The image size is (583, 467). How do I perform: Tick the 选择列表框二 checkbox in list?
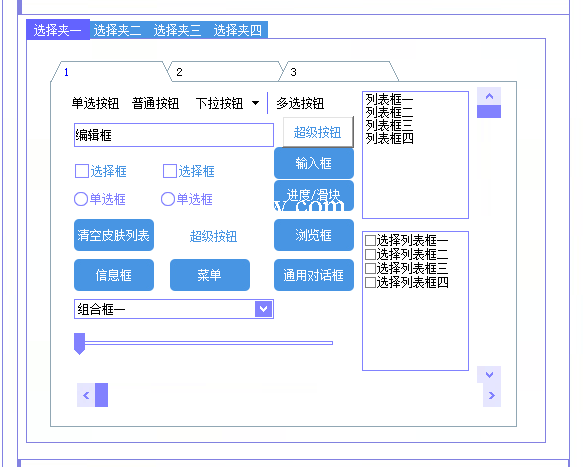[x=370, y=254]
